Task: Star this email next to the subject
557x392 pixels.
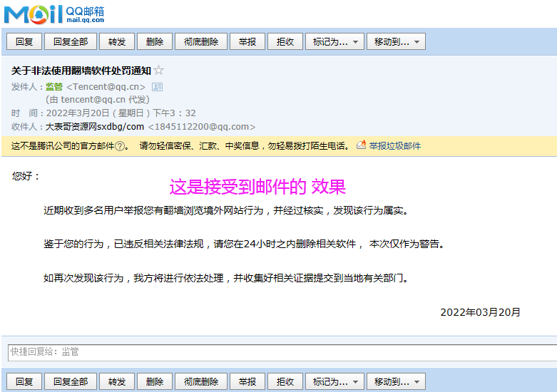Action: click(158, 71)
